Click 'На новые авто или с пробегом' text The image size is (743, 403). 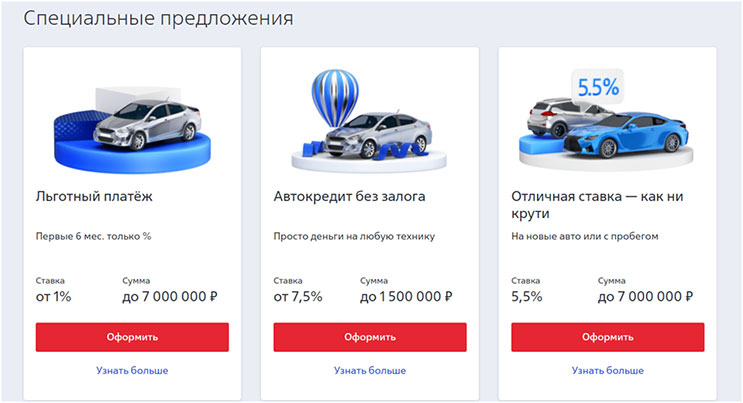tap(584, 236)
